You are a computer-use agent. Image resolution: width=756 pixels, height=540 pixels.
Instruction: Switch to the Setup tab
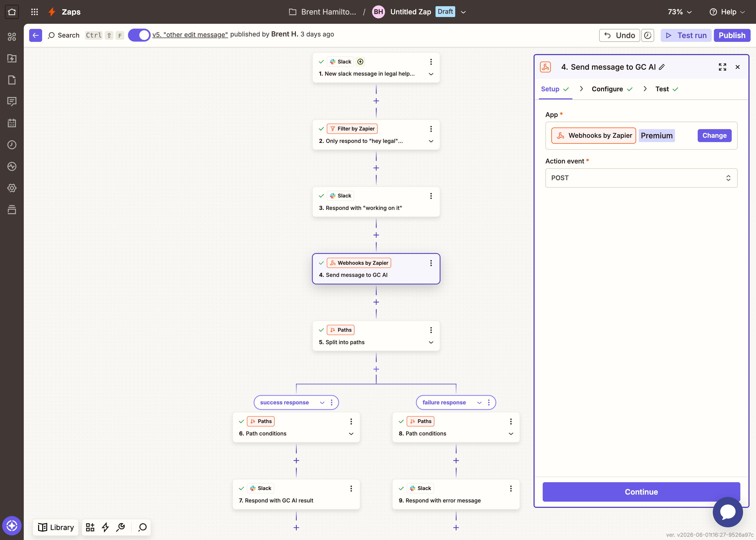point(555,89)
